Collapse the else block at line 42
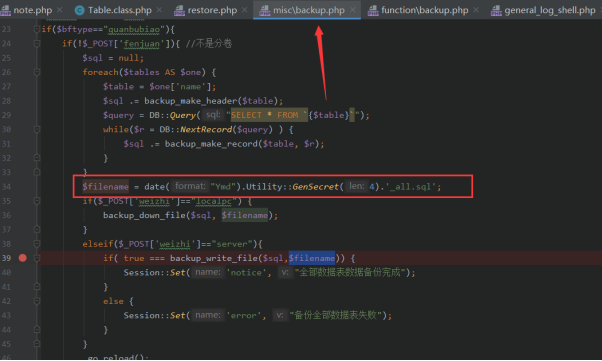This screenshot has height=361, width=602. 37,301
